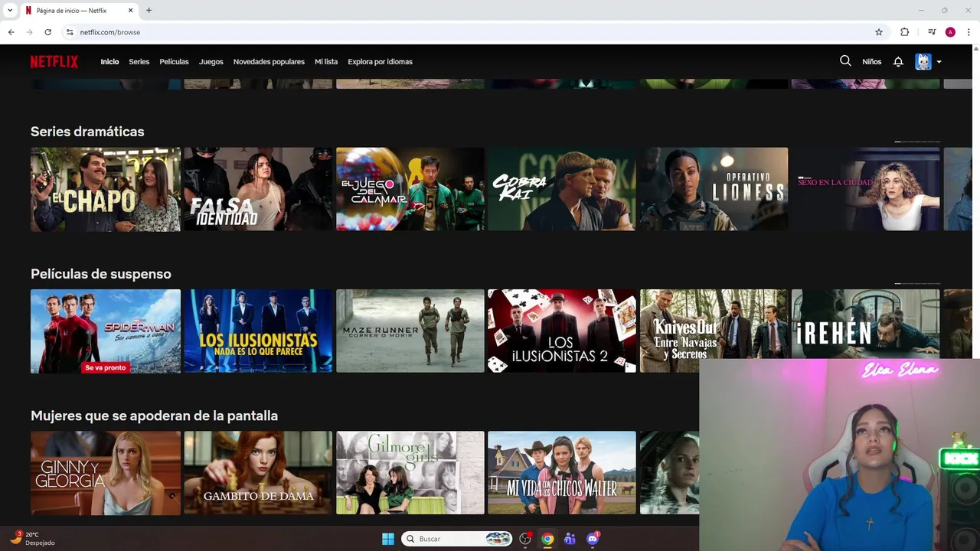Open the Series menu item

tap(139, 62)
